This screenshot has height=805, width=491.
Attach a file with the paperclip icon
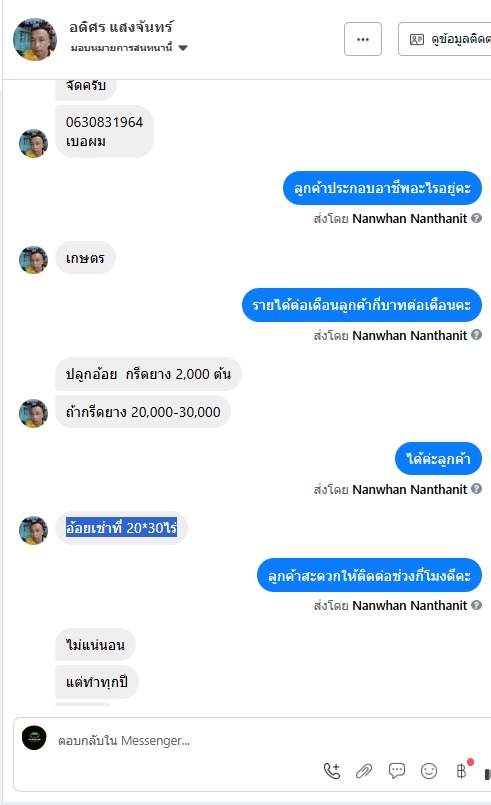click(364, 771)
